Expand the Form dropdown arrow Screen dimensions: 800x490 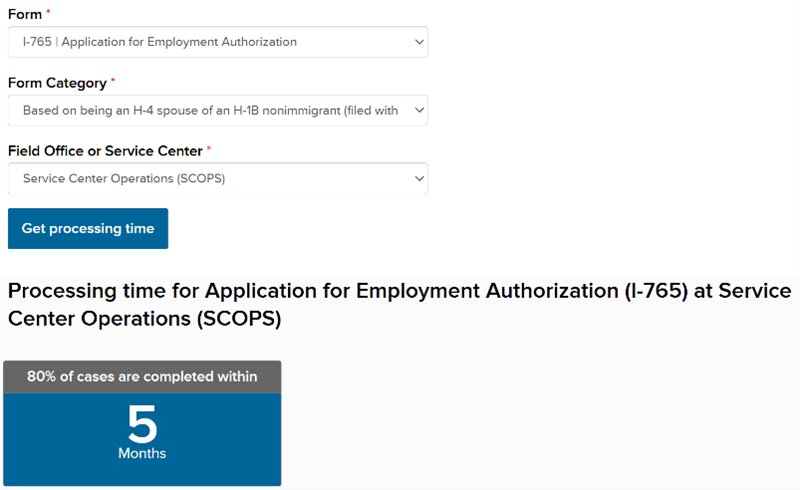417,42
